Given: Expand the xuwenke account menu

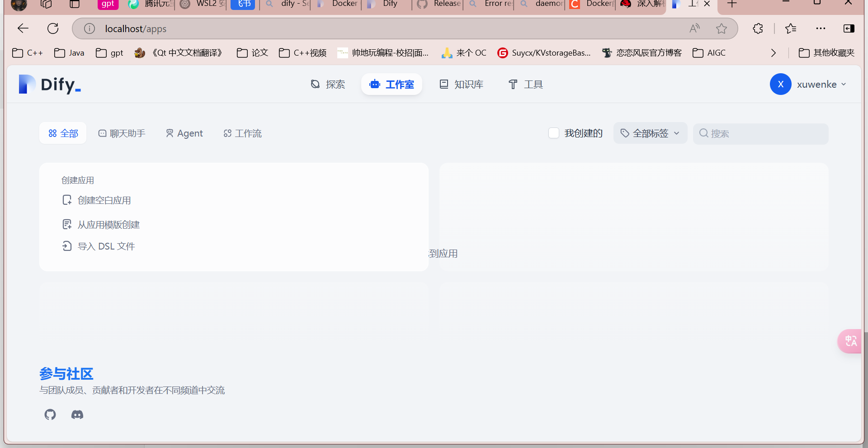Looking at the screenshot, I should (x=821, y=85).
